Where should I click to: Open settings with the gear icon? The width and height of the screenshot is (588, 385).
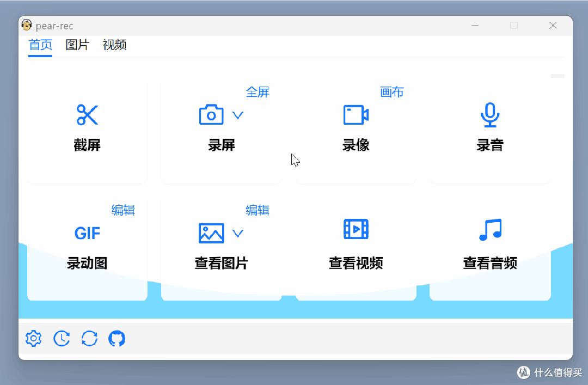33,338
